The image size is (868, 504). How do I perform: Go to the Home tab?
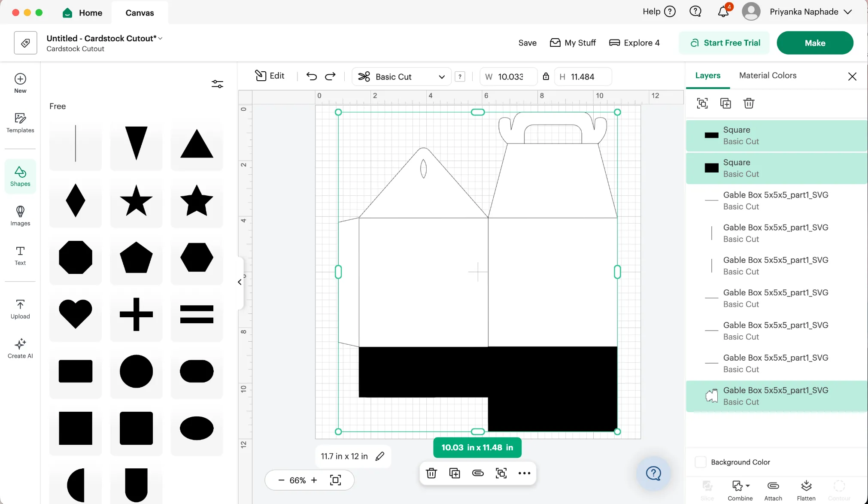click(x=82, y=13)
